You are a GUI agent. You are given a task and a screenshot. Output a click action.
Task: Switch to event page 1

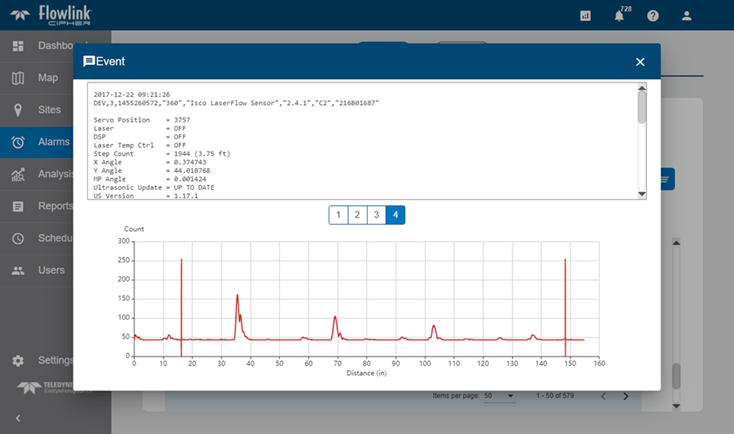(339, 215)
